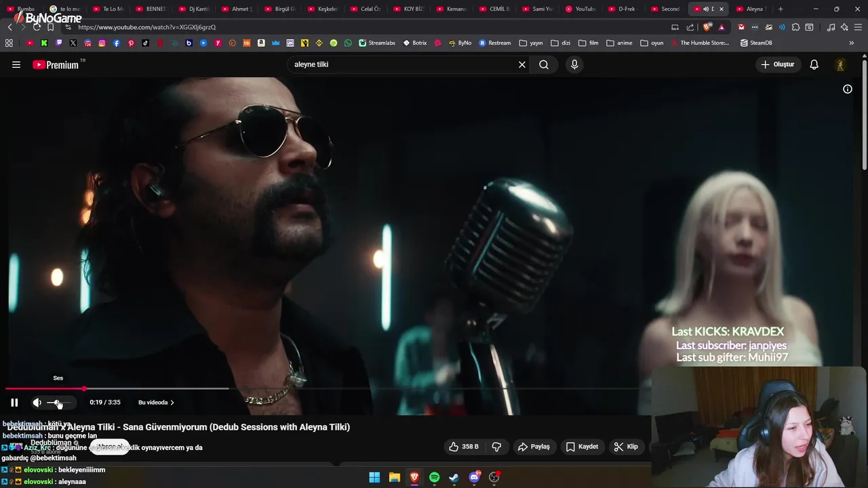Switch to the 'BENNET' tab
Viewport: 868px width, 488px height.
(x=151, y=9)
